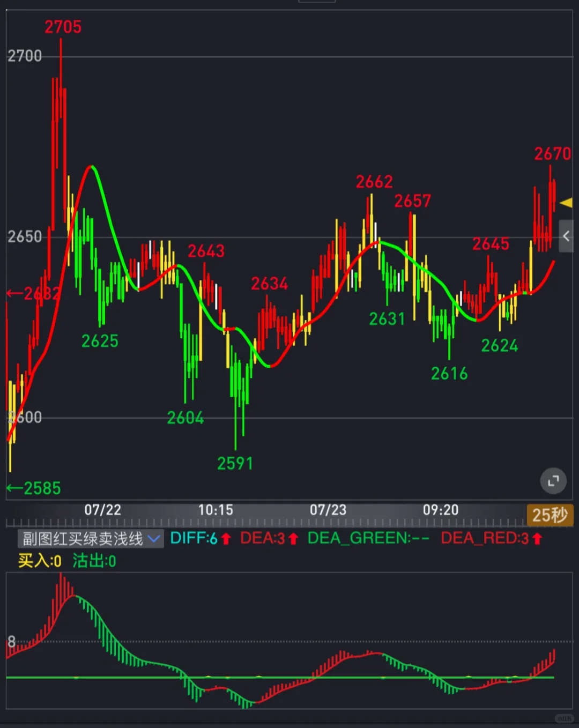Click the red up arrow beside DEA:3
The height and width of the screenshot is (728, 579).
[x=293, y=538]
